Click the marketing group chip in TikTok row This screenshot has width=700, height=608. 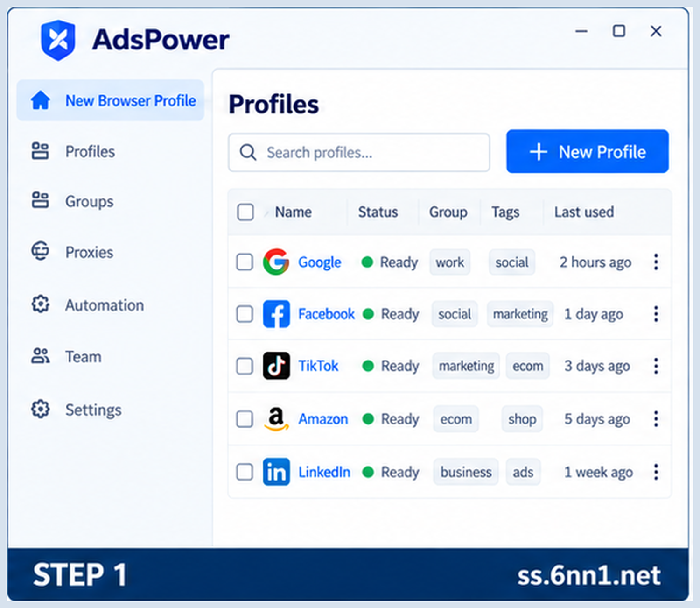(466, 366)
